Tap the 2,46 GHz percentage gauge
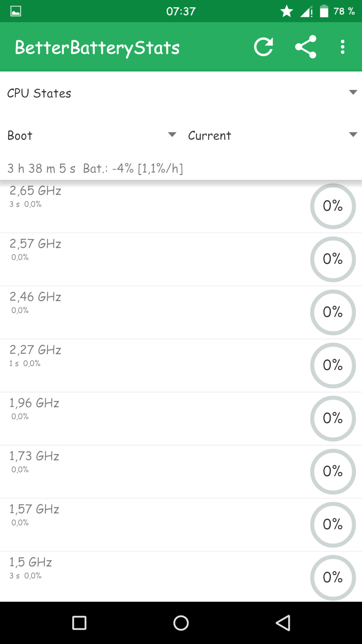This screenshot has width=362, height=644. [333, 312]
